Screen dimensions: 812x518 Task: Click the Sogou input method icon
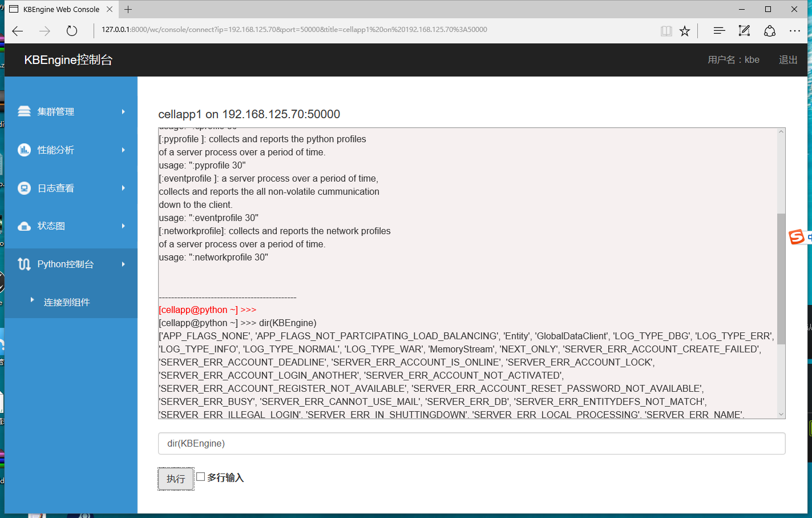pyautogui.click(x=797, y=236)
